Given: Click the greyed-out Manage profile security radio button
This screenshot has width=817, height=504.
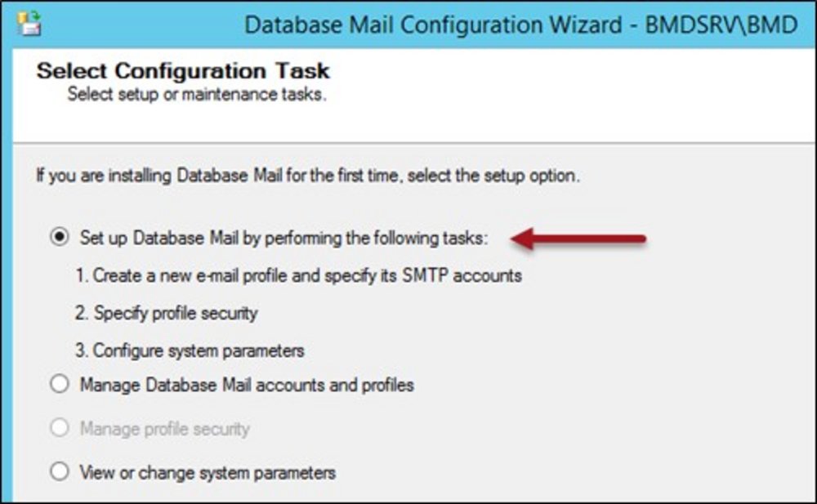Looking at the screenshot, I should click(x=60, y=428).
